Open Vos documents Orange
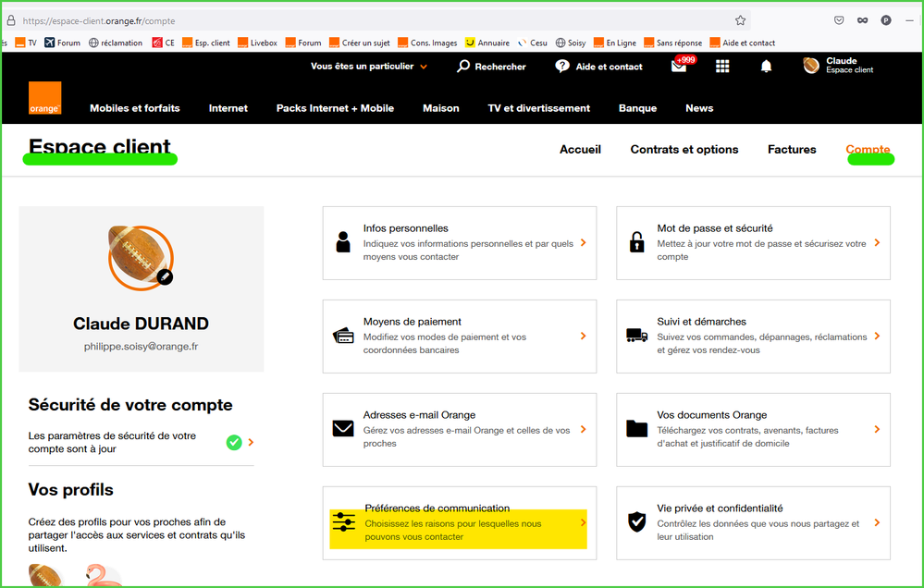The image size is (924, 588). point(753,430)
